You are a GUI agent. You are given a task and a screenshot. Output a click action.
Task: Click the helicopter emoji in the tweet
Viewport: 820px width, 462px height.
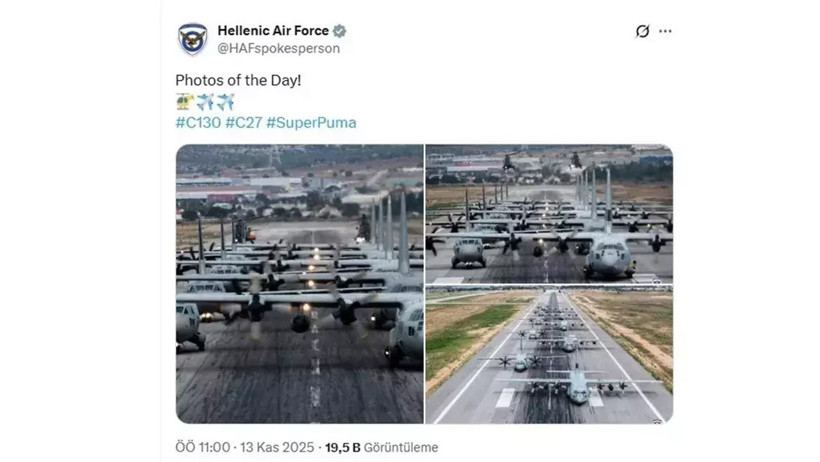pyautogui.click(x=184, y=101)
